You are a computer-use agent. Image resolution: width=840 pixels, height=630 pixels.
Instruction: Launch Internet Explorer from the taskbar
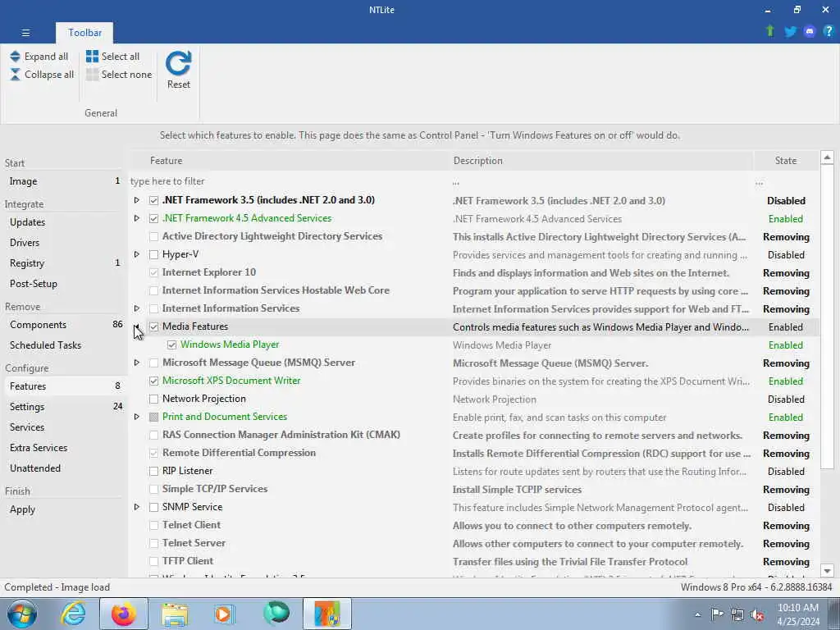(x=73, y=614)
